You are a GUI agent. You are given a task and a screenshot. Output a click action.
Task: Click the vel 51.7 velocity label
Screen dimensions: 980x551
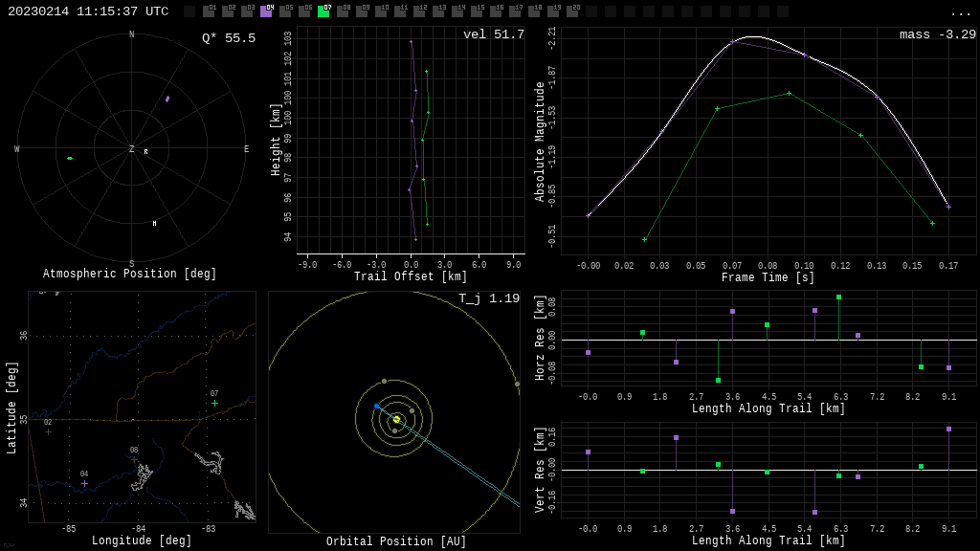(x=493, y=34)
